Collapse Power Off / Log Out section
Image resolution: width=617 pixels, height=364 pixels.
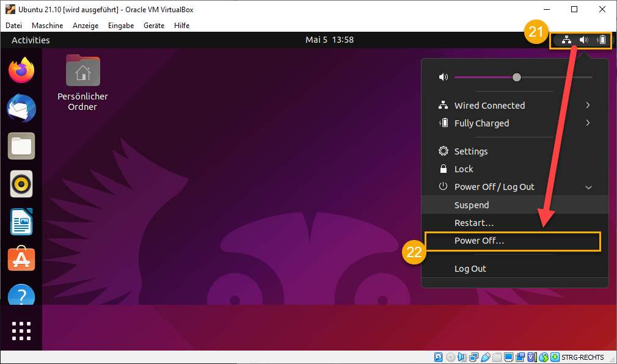[x=589, y=187]
